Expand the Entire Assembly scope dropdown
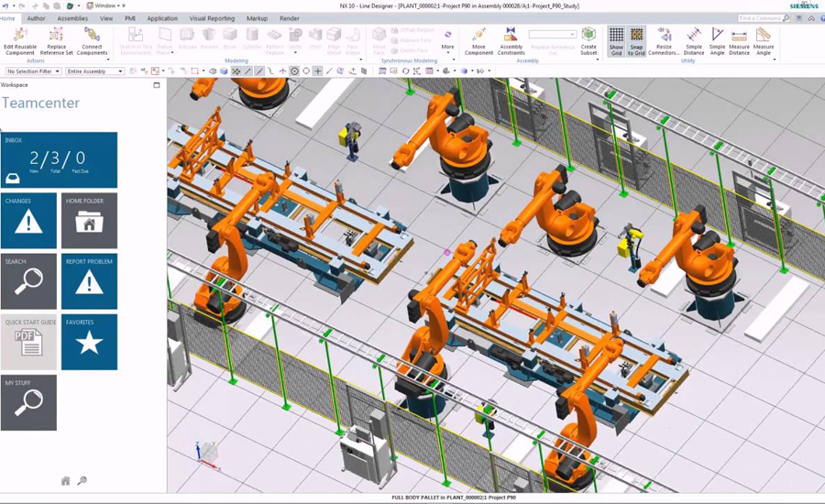Screen dimensions: 825x504 coord(94,71)
